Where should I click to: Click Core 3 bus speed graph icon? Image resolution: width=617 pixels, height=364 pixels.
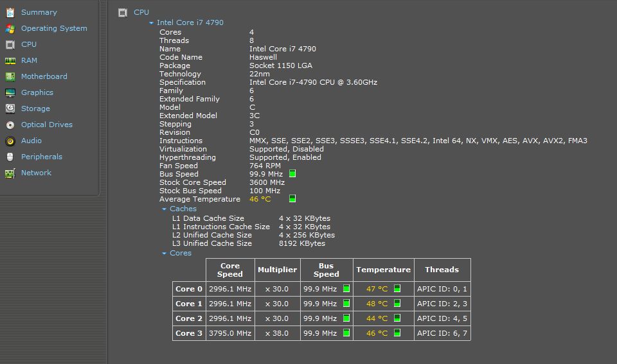point(346,333)
